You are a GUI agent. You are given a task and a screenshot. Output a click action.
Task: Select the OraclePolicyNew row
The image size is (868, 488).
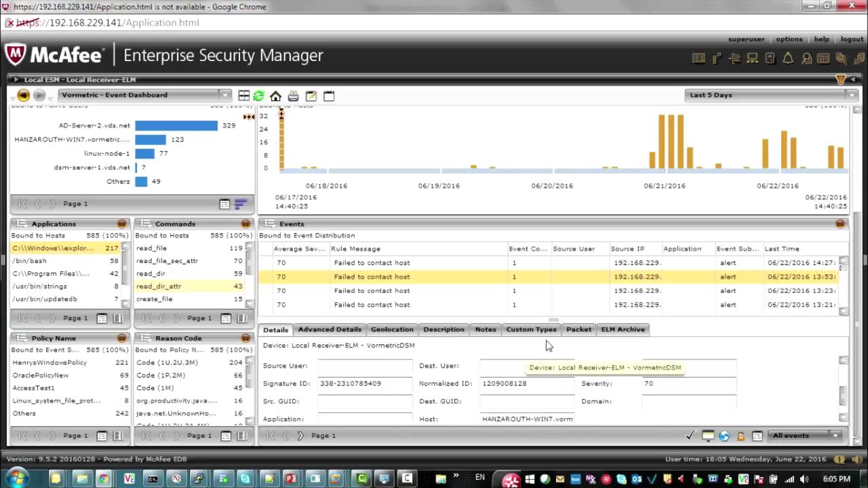(x=69, y=375)
